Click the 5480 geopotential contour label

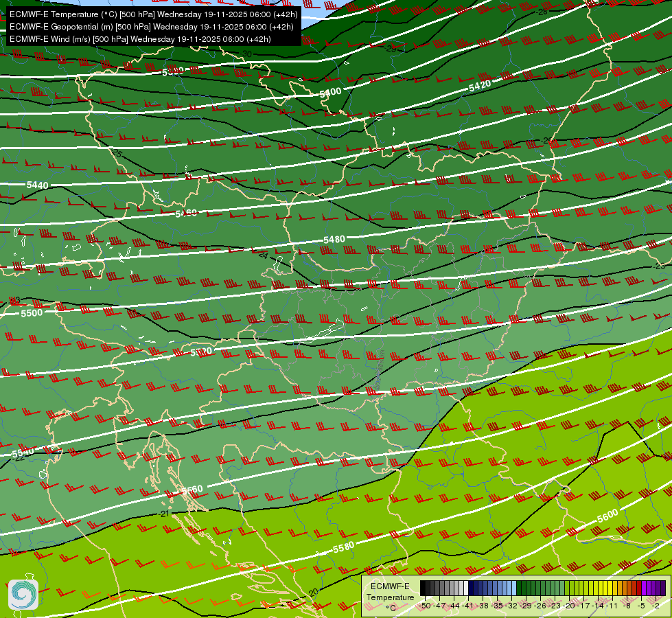334,240
